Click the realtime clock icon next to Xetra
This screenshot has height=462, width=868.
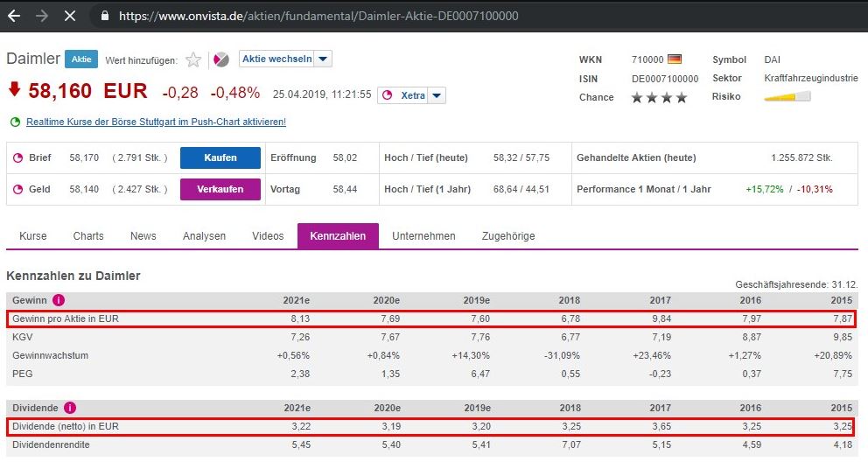click(x=387, y=95)
